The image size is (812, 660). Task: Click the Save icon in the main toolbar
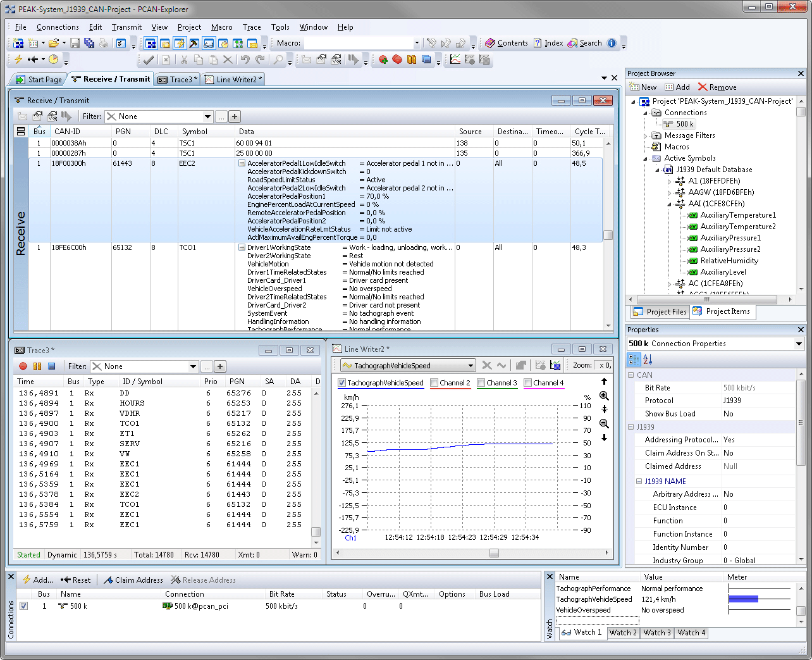point(75,43)
